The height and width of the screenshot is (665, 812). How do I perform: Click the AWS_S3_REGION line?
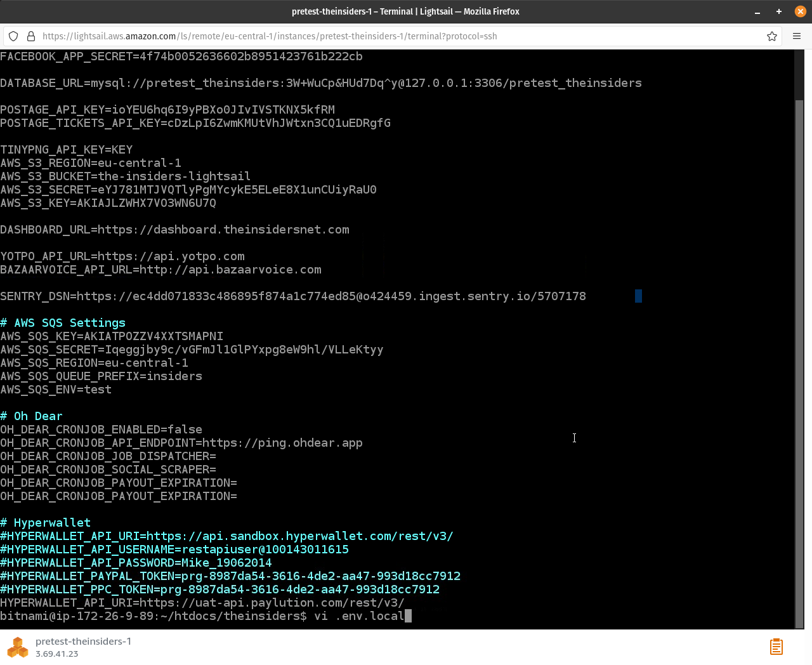(91, 163)
